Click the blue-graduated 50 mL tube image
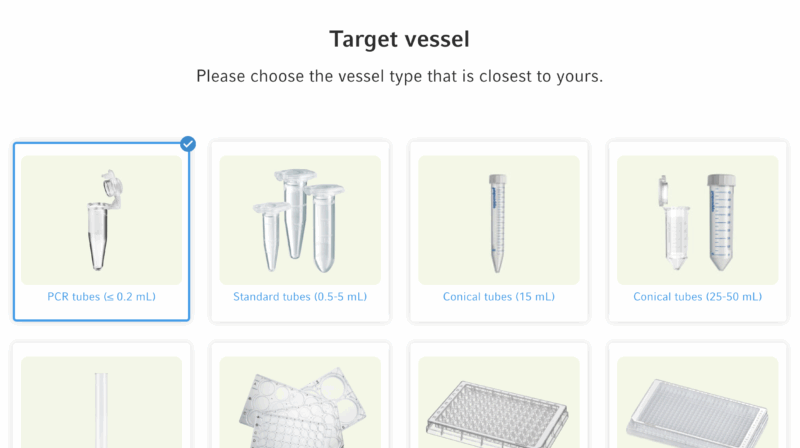The height and width of the screenshot is (448, 800). point(721,222)
